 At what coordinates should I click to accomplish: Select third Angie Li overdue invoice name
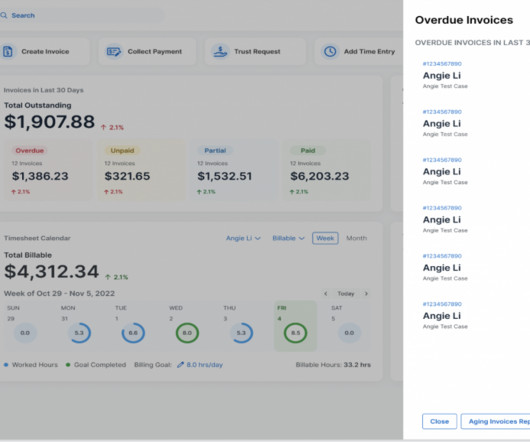pyautogui.click(x=442, y=171)
